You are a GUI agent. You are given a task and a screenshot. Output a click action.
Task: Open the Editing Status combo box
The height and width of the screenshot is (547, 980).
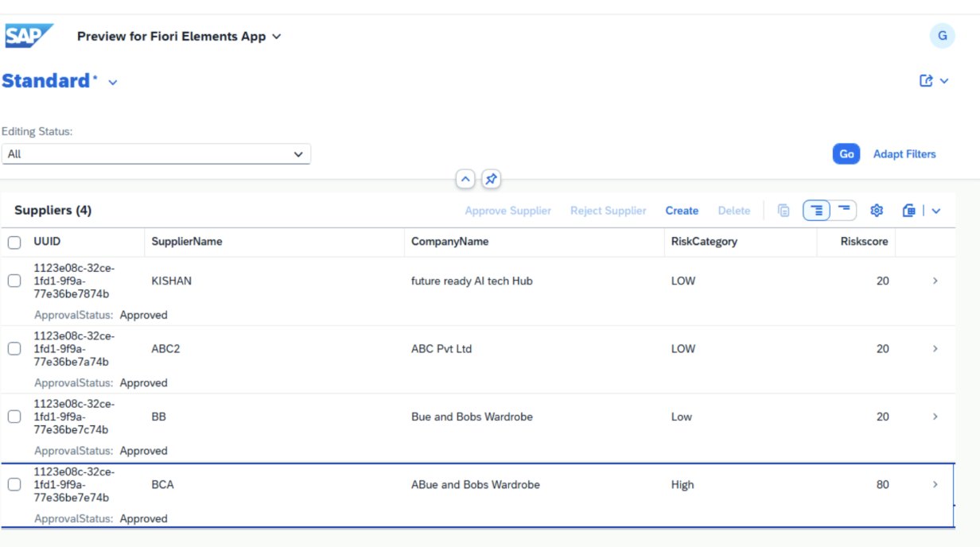(x=156, y=154)
